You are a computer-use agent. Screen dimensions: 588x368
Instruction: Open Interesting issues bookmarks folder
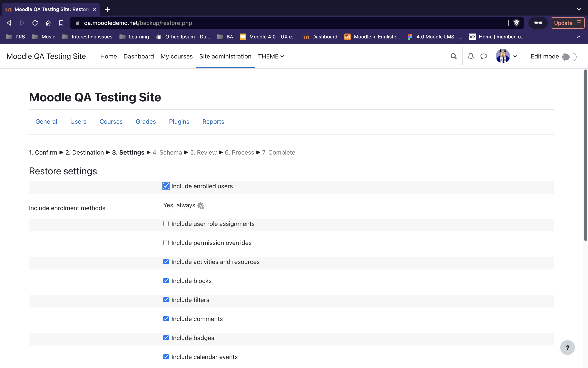pos(87,37)
